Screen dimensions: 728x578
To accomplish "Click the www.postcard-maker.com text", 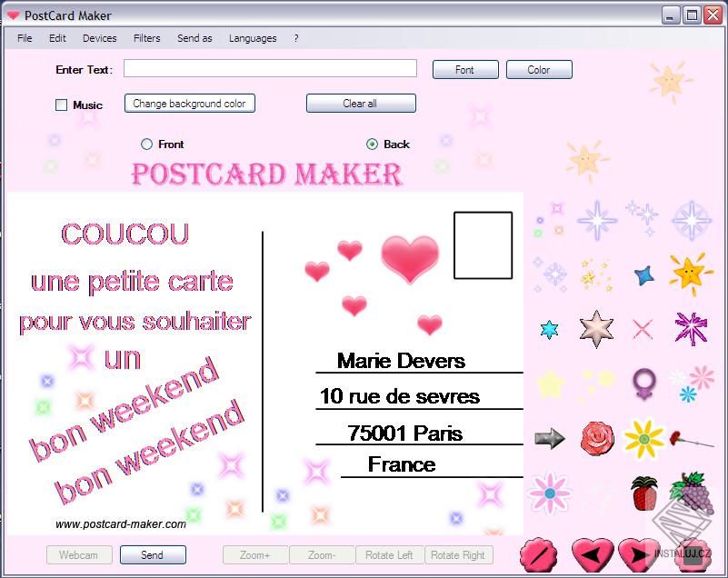I will click(121, 524).
